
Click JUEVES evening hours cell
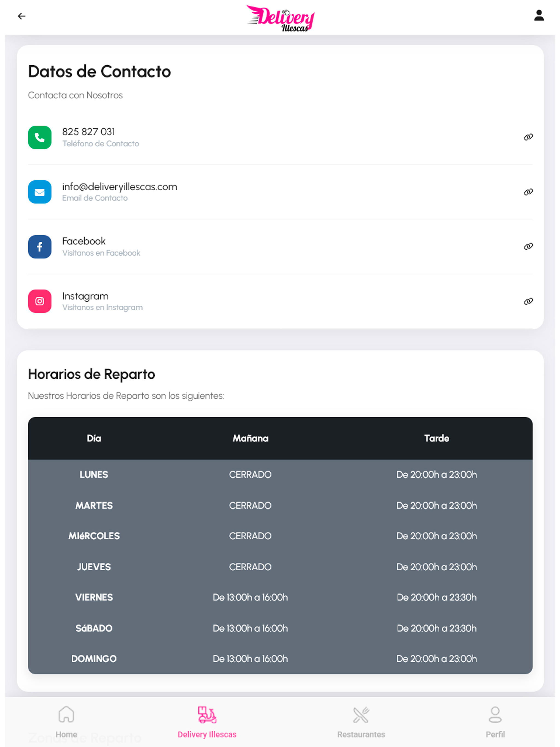pyautogui.click(x=436, y=567)
